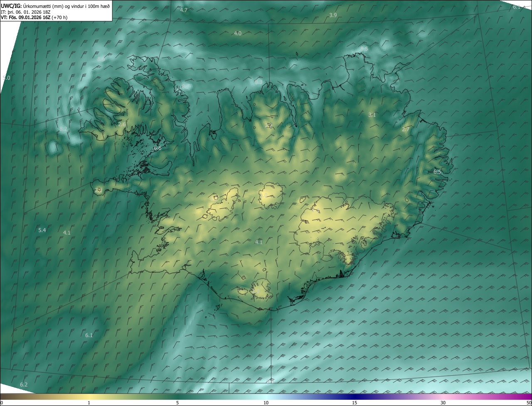Click the colorbar tick label 50
The height and width of the screenshot is (406, 532).
(529, 403)
